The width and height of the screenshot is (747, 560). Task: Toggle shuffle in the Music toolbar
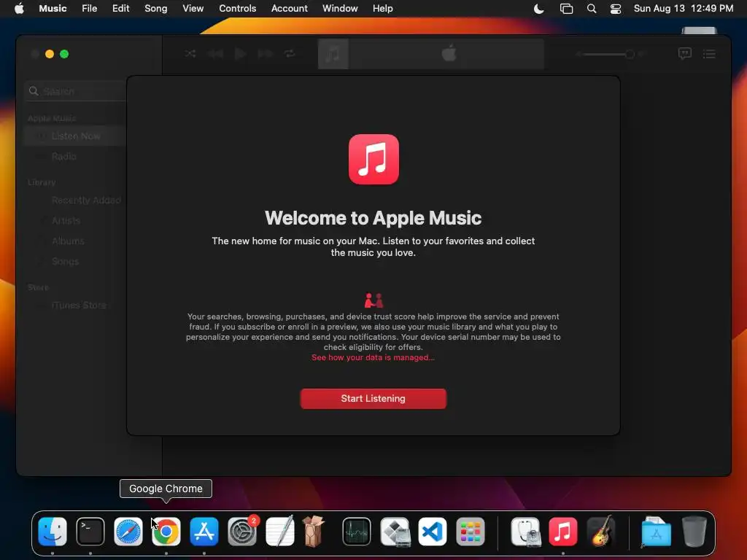click(x=190, y=53)
